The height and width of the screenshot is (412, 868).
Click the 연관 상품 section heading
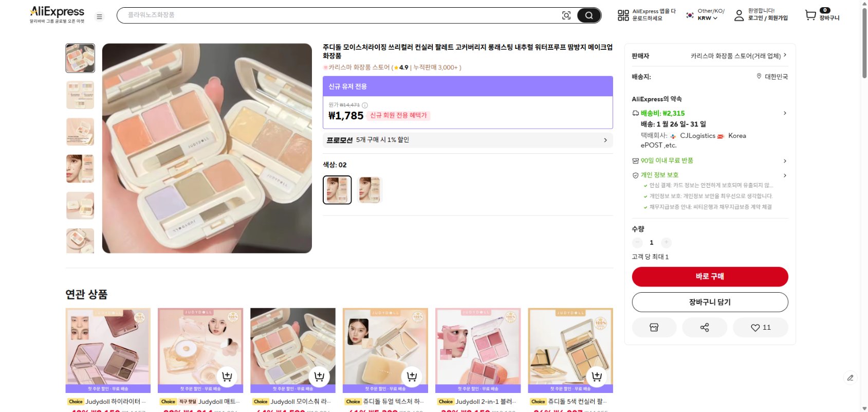[86, 294]
